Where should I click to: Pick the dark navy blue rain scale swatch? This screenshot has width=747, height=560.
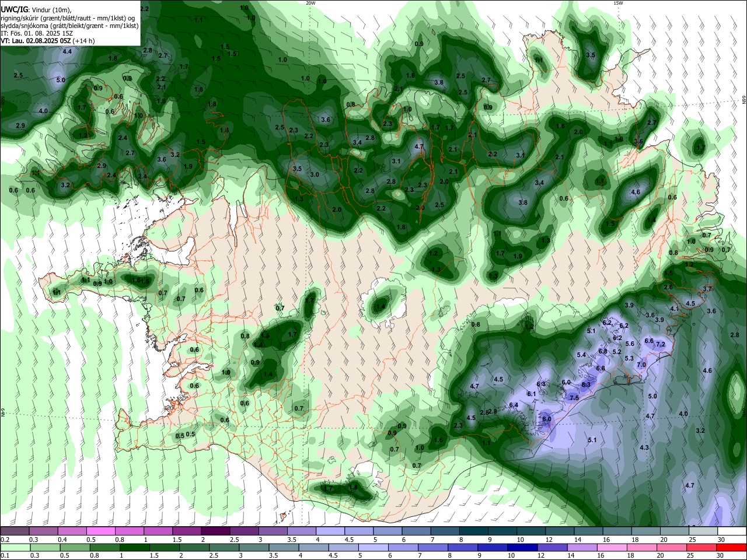coord(521,548)
